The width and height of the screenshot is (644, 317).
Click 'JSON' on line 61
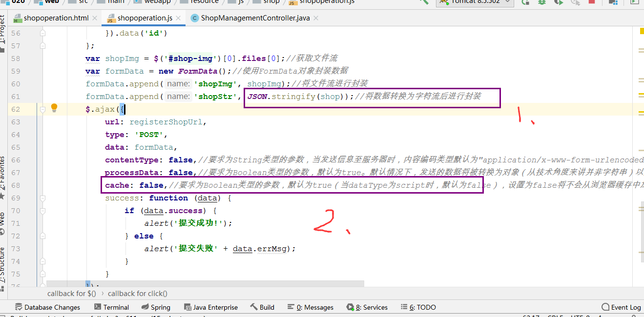257,97
